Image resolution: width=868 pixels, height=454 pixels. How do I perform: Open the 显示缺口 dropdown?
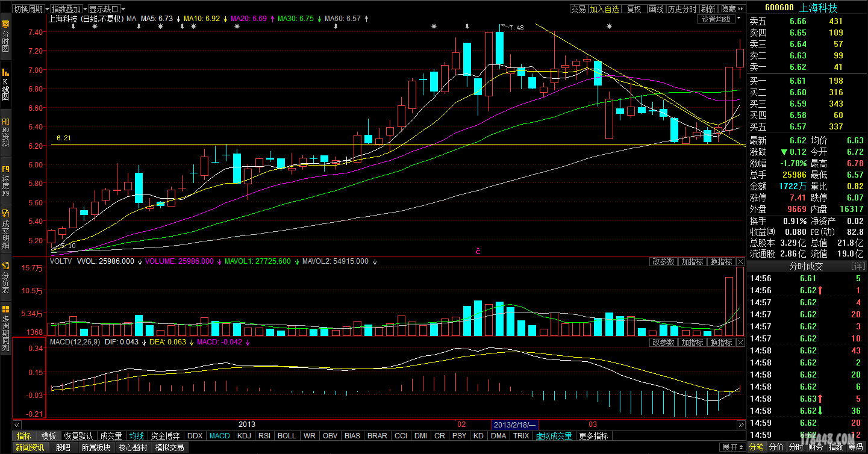tap(107, 9)
